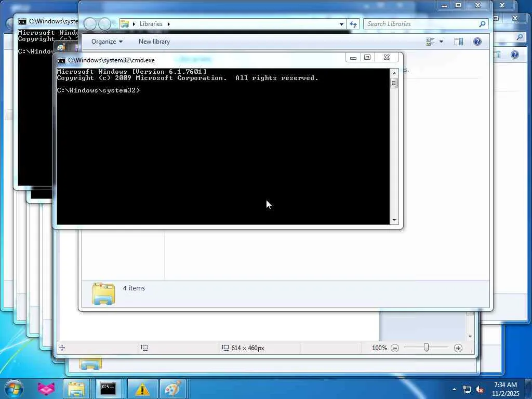Zoom in in Paint status bar

[x=458, y=348]
